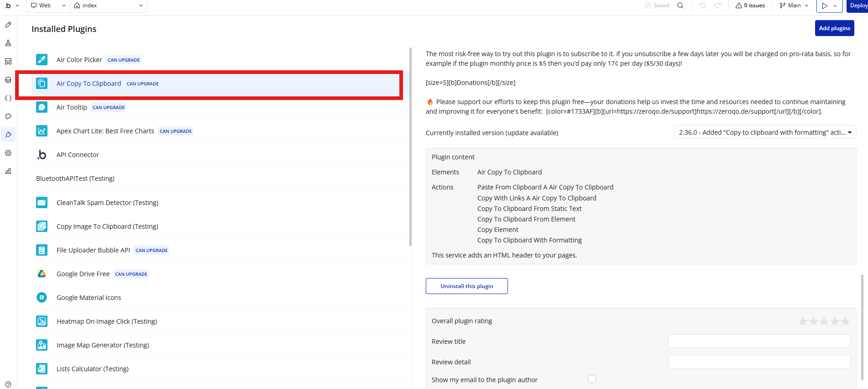Open the Data database icon in the sidebar
Screen dimensions: 868x389
coord(8,80)
